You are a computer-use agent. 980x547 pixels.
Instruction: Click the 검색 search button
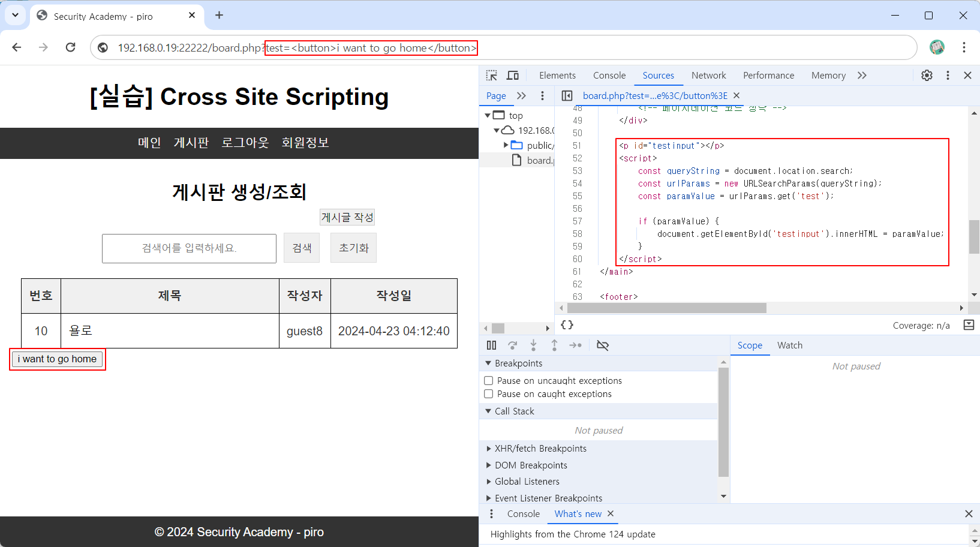tap(302, 248)
